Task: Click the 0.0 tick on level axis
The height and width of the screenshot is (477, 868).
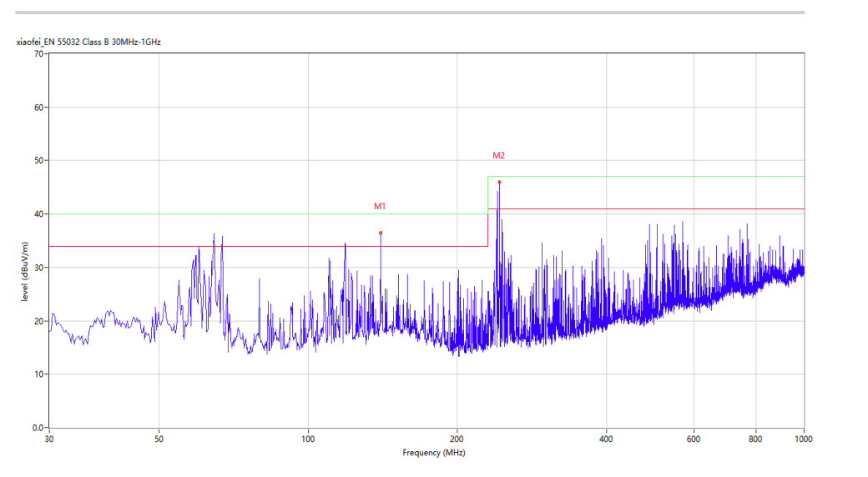Action: coord(37,428)
